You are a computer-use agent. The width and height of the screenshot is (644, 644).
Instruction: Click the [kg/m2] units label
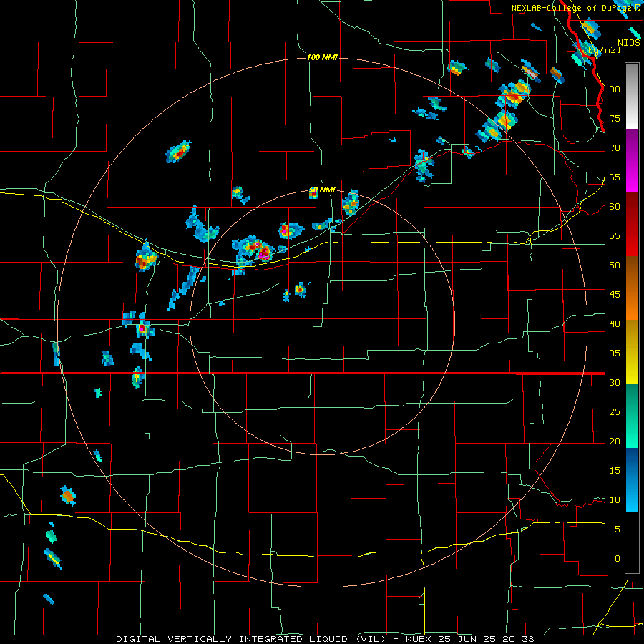coord(602,50)
